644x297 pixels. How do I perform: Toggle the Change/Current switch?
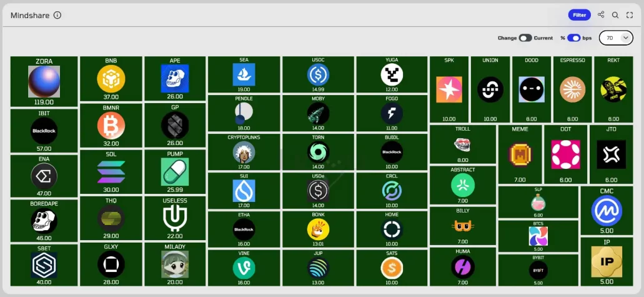[x=525, y=38]
